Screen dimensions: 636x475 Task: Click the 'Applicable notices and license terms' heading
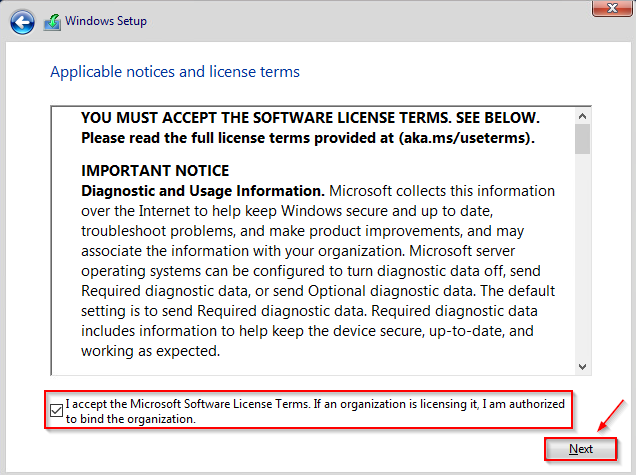point(175,72)
